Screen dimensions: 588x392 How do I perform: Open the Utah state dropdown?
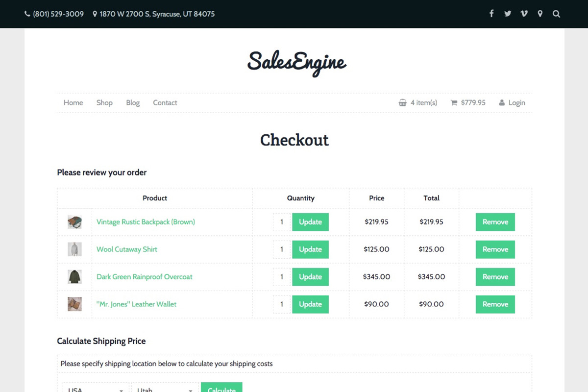tap(165, 388)
